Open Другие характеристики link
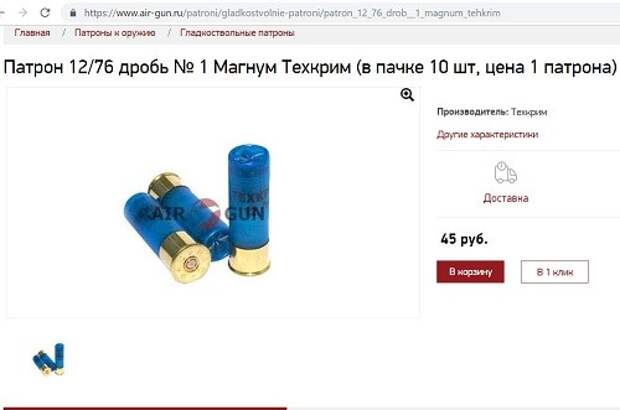 (x=487, y=134)
